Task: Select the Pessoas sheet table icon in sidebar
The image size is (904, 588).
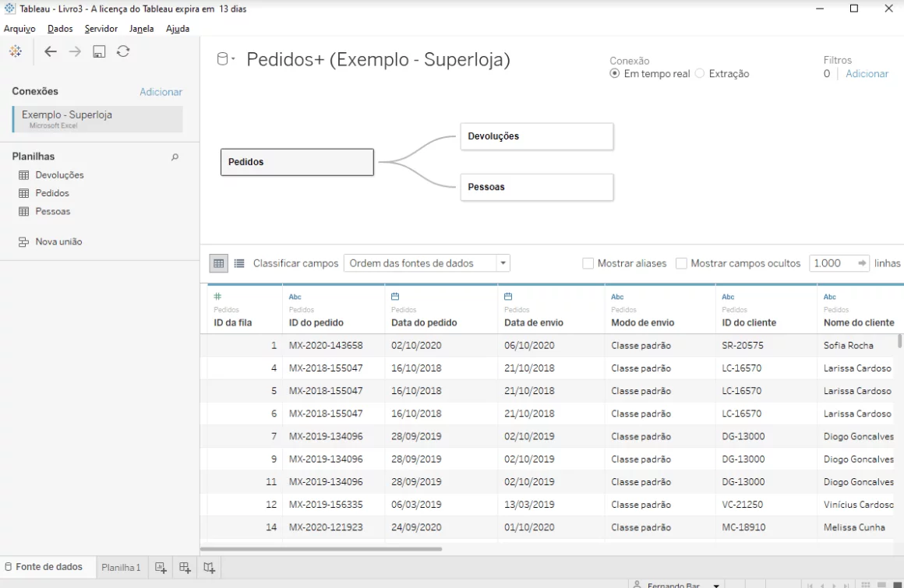Action: 23,211
